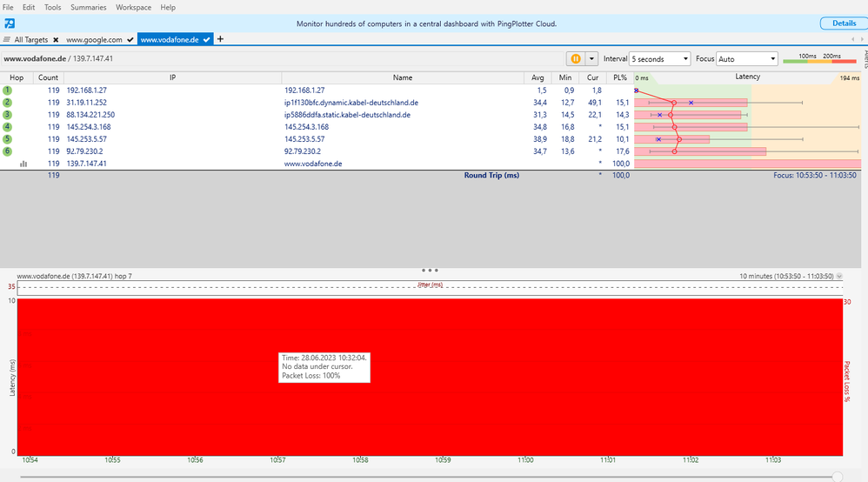Toggle the checkmark on www.google.com tab
The width and height of the screenshot is (868, 482).
[x=130, y=40]
